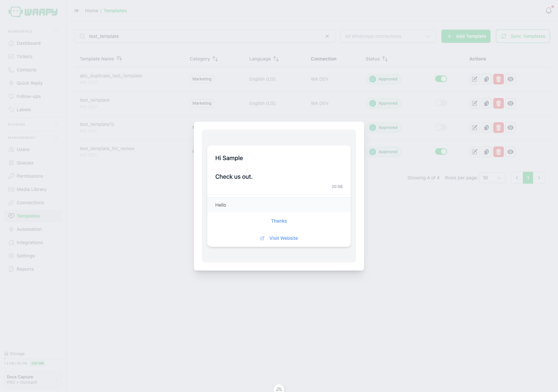Edit the test_template12 template
Viewport: 558px width, 392px height.
coord(474,128)
